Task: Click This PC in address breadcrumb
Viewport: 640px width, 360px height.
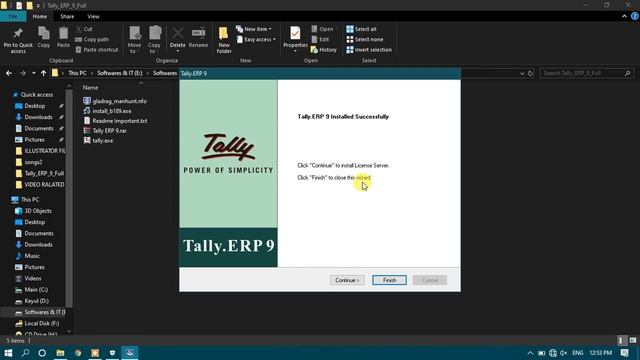Action: 77,73
